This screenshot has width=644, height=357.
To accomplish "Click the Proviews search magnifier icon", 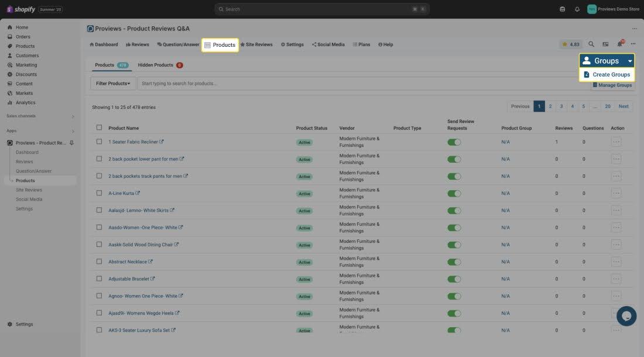I will (x=591, y=44).
